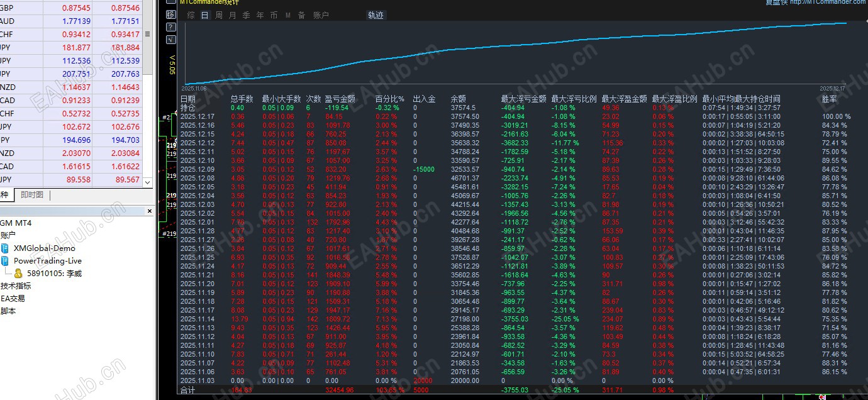Switch to the 月 monthly statistics tab
The image size is (868, 400).
233,15
